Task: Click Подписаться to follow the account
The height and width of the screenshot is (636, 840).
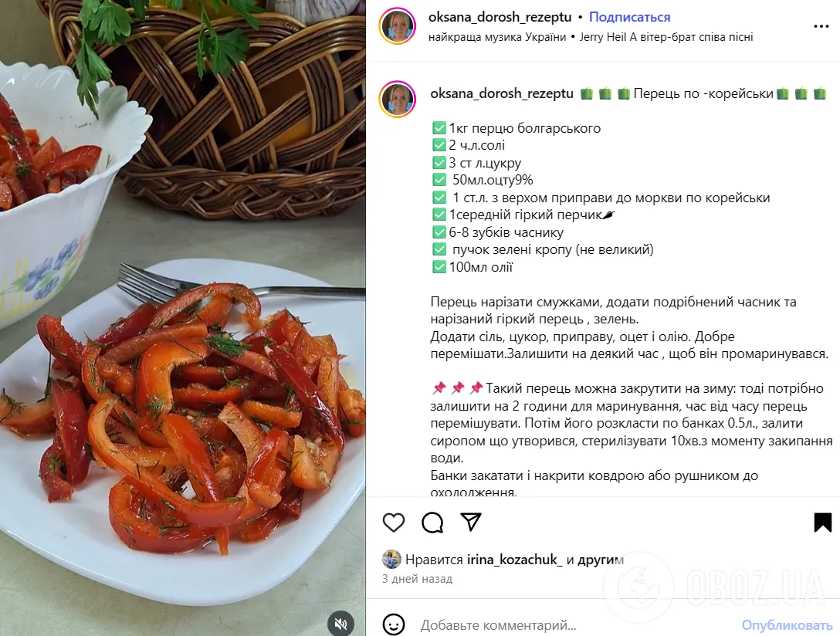Action: 629,17
